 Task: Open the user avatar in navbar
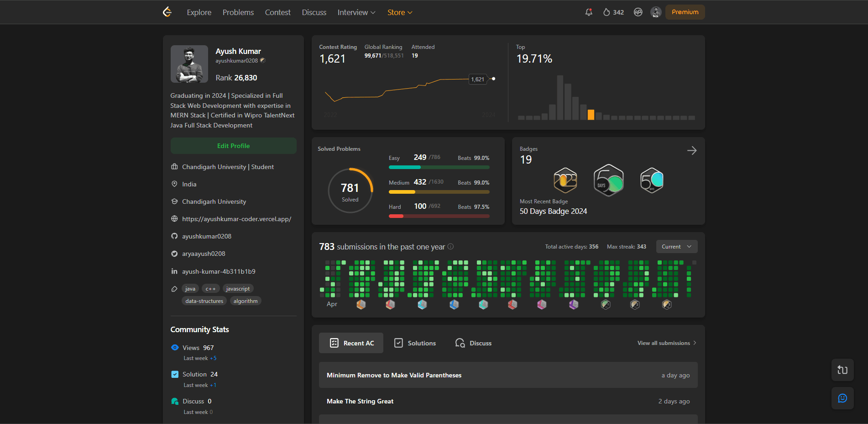tap(656, 12)
